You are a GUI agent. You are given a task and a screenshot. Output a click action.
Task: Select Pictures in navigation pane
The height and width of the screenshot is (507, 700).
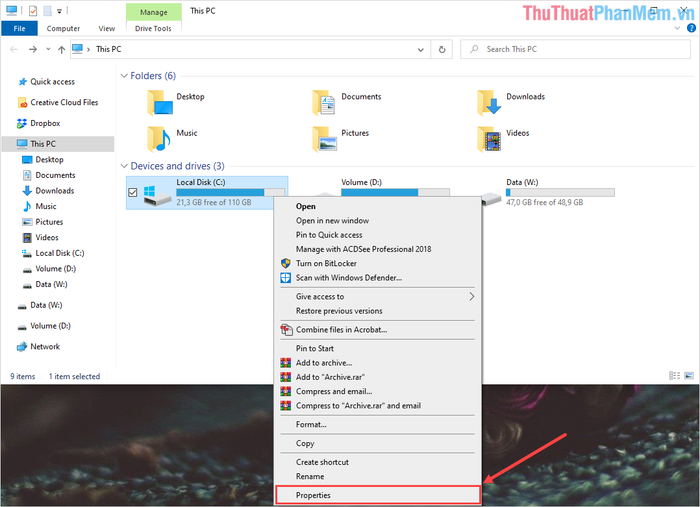point(58,222)
